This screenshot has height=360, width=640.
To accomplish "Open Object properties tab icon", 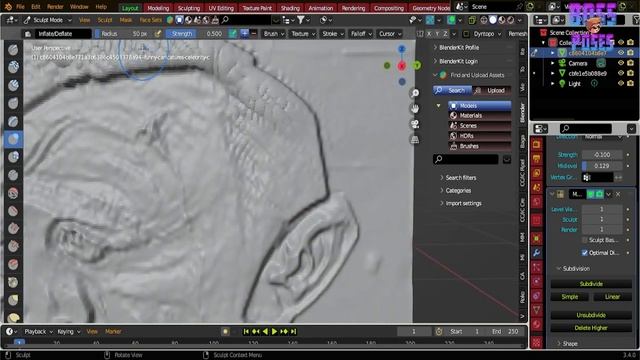I will pyautogui.click(x=537, y=238).
